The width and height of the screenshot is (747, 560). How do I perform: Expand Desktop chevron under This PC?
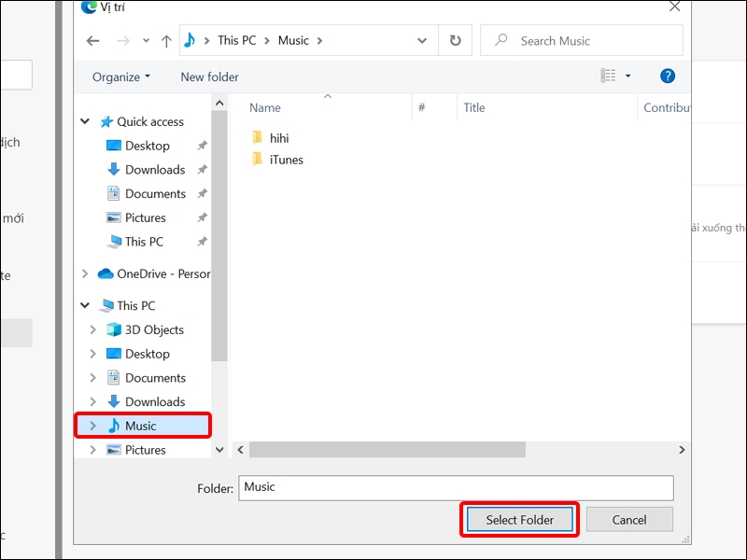pos(92,354)
